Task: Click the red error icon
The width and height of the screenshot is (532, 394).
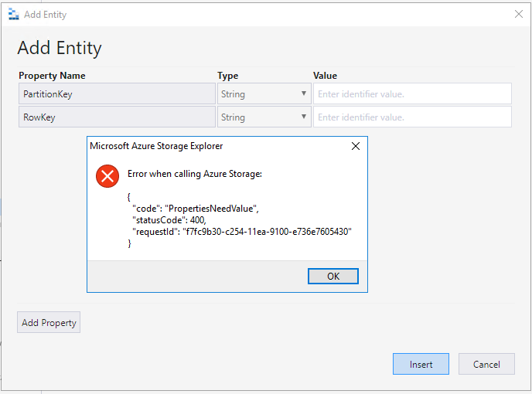Action: point(107,176)
